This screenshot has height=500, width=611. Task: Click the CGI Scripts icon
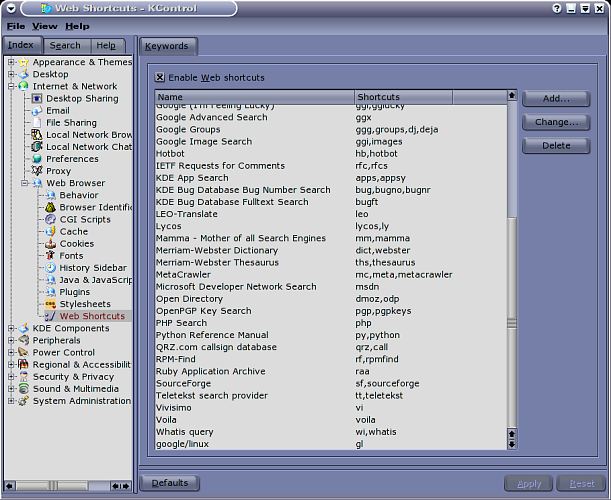point(50,219)
